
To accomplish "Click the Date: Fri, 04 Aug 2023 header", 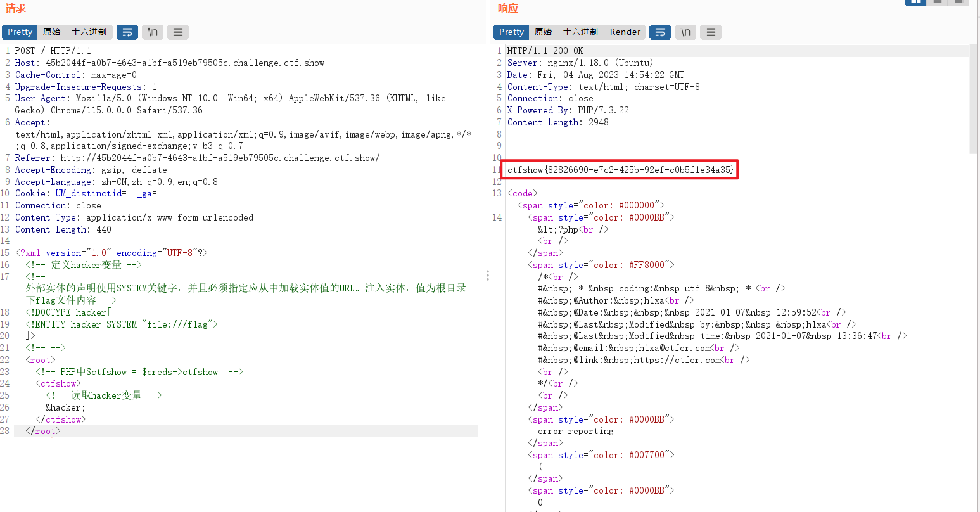I will pos(596,75).
